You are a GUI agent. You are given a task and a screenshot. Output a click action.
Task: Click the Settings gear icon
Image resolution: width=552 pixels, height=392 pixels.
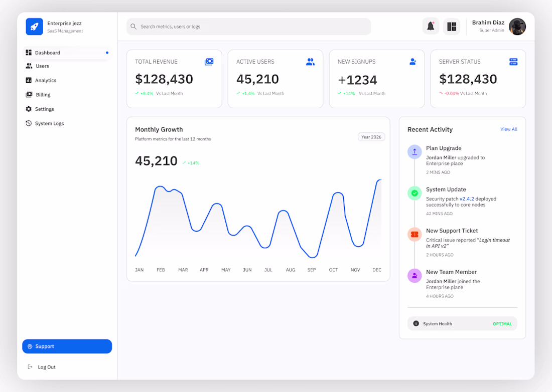coord(29,109)
